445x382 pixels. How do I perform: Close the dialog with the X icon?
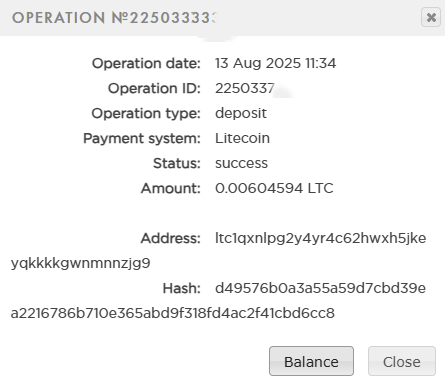431,17
